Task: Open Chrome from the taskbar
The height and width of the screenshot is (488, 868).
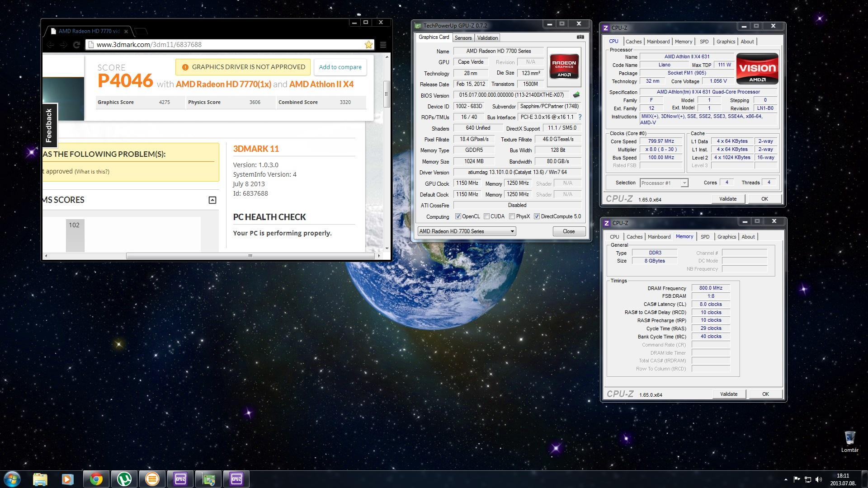Action: 96,479
